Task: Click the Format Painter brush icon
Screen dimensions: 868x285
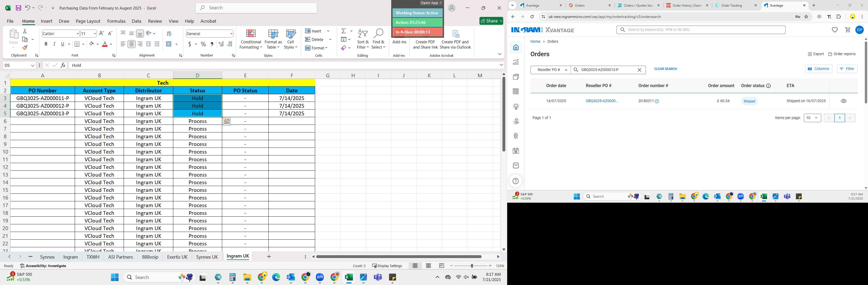Action: coord(25,48)
